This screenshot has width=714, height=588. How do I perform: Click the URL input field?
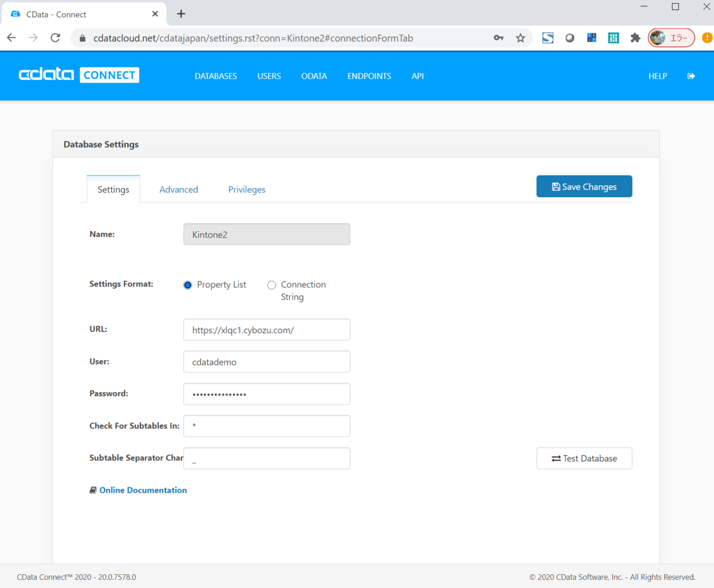(x=267, y=330)
